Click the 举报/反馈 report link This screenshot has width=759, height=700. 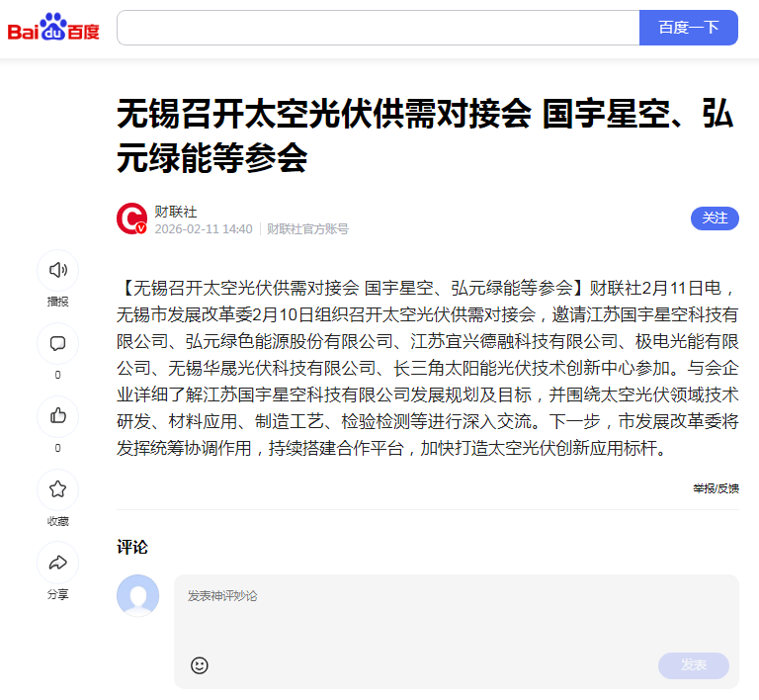716,488
